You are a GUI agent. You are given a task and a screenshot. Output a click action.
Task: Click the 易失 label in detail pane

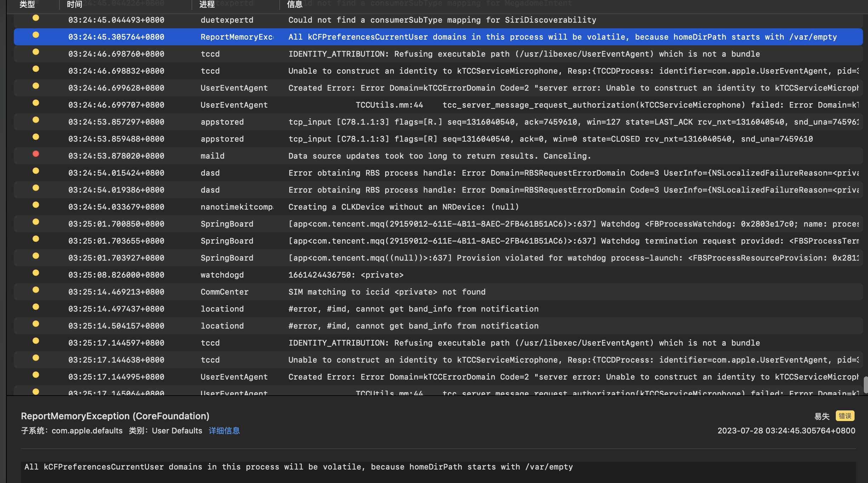(822, 416)
